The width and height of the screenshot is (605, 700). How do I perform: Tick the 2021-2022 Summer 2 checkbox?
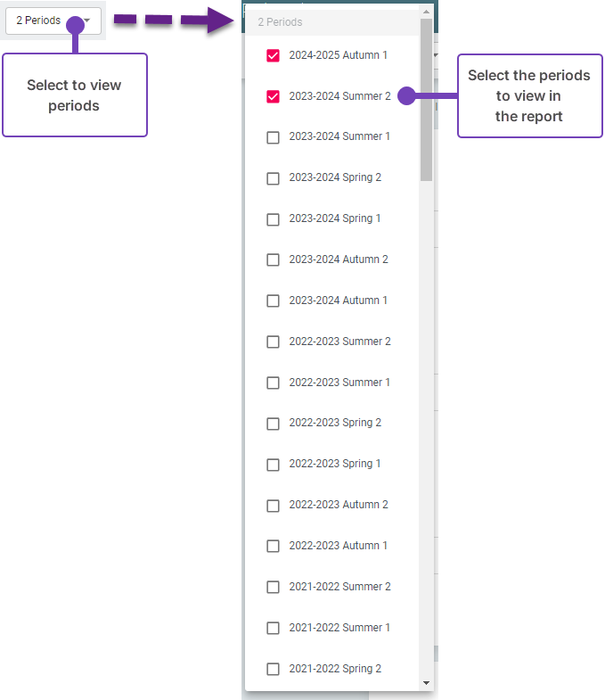click(x=274, y=588)
